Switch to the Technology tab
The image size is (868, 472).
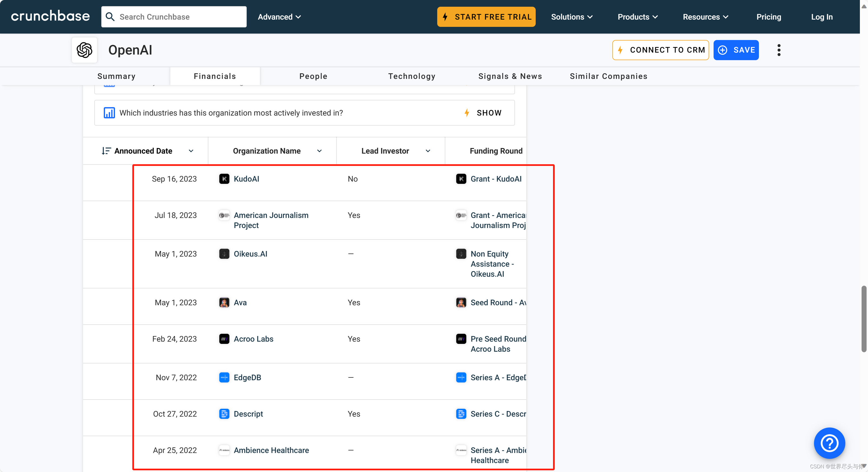tap(412, 76)
